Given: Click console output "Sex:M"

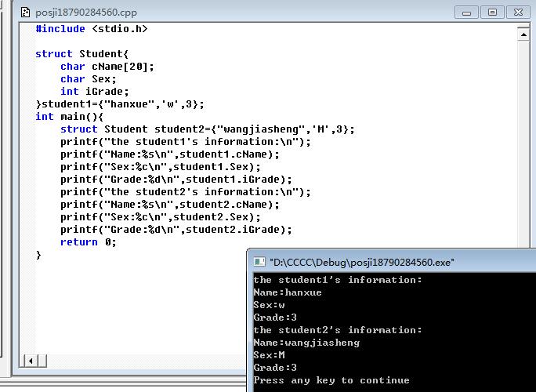Looking at the screenshot, I should pyautogui.click(x=269, y=355).
